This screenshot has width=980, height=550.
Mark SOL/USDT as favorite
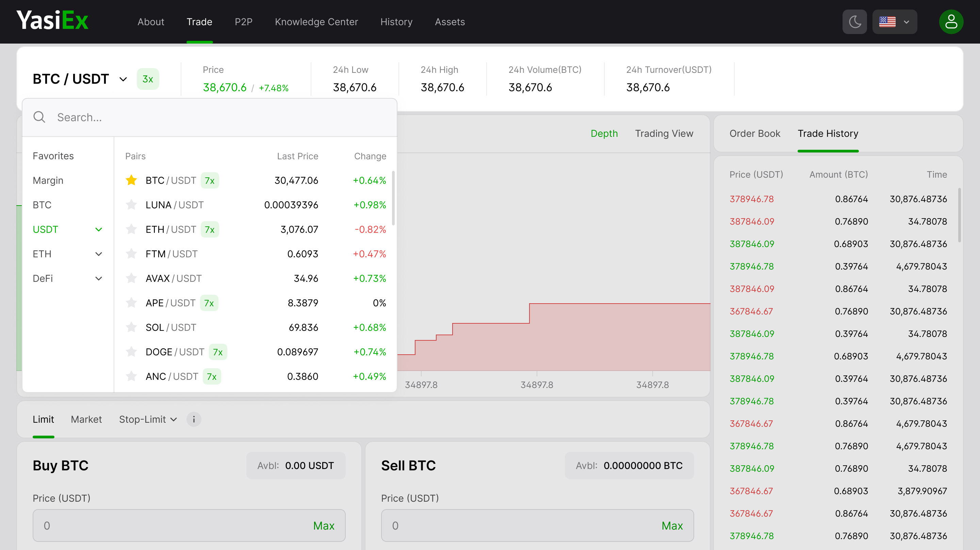[x=131, y=327]
